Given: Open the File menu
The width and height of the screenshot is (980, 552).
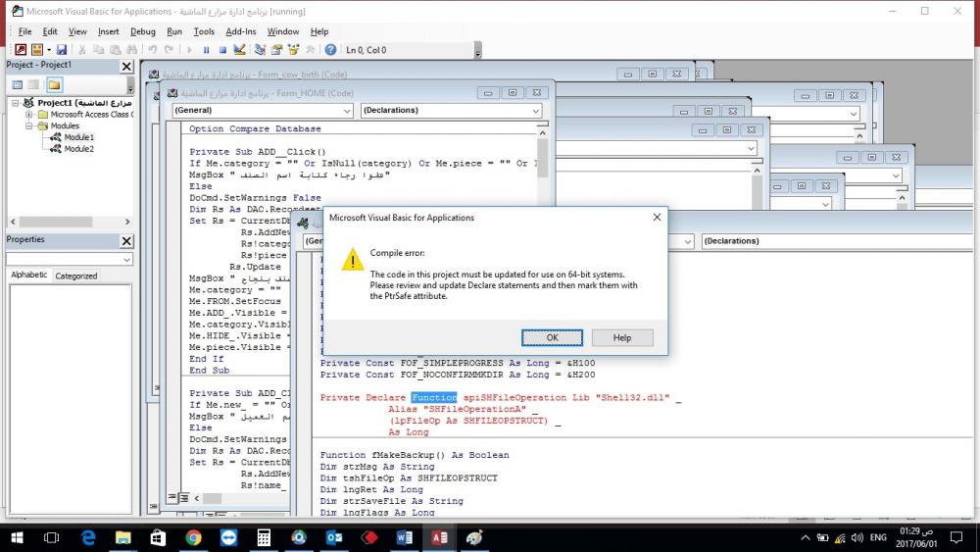Looking at the screenshot, I should [25, 31].
